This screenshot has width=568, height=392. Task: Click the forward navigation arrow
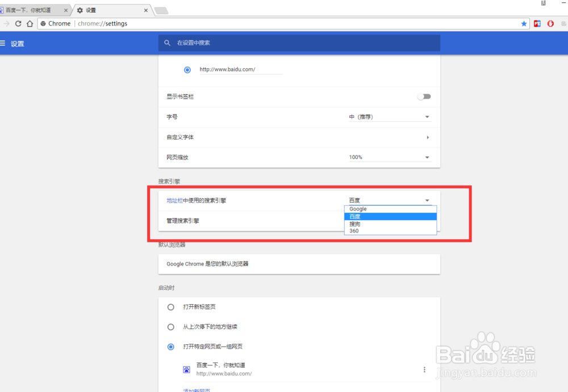click(6, 23)
